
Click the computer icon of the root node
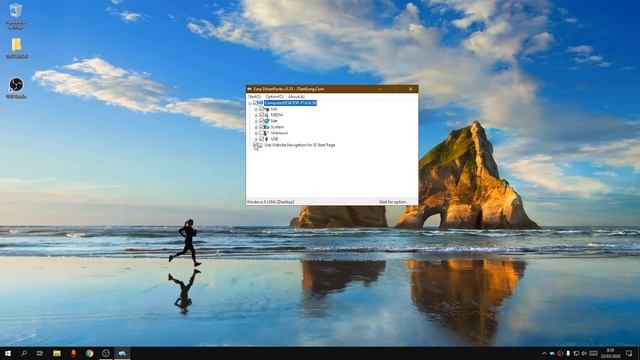pyautogui.click(x=260, y=103)
